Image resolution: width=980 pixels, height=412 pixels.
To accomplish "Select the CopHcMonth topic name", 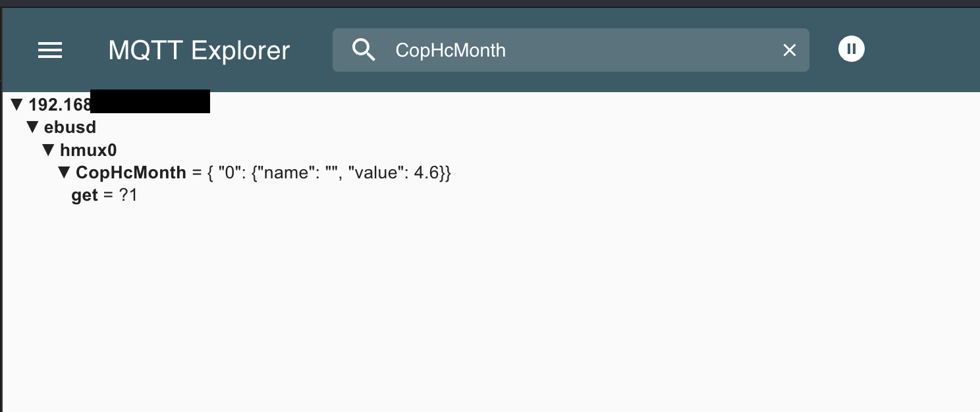I will 131,172.
